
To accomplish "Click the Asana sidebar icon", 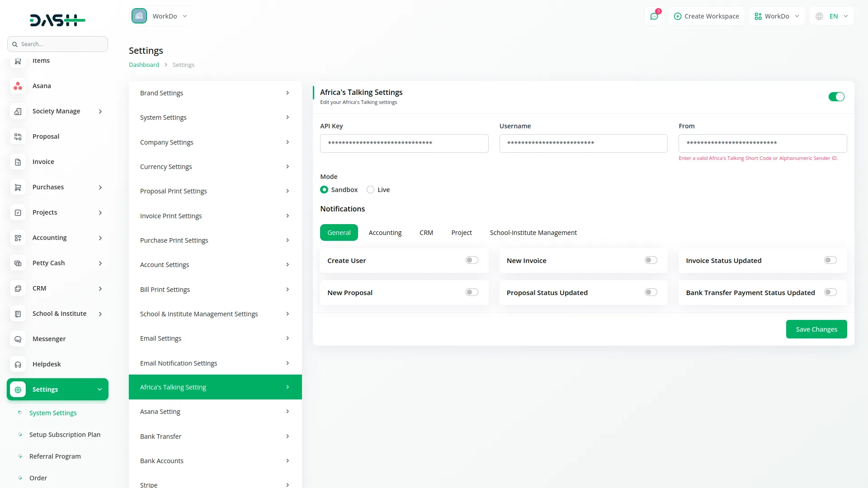I will (18, 86).
